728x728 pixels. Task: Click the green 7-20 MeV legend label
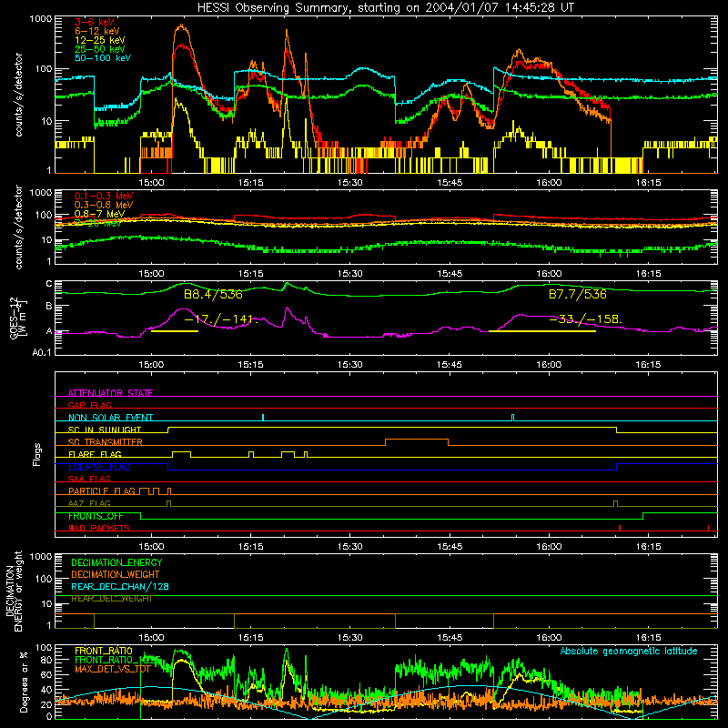click(x=97, y=223)
